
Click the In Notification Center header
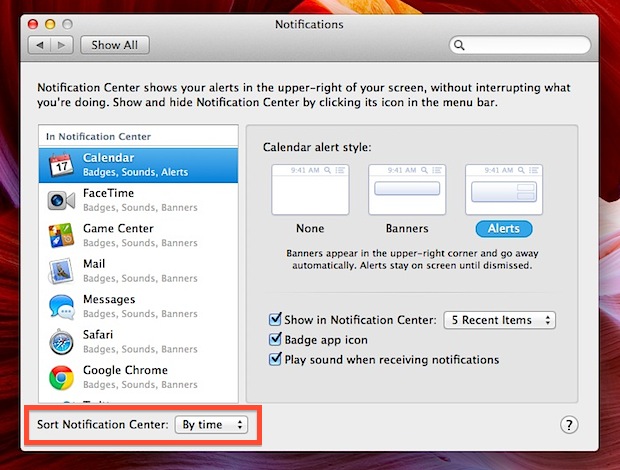coord(98,137)
